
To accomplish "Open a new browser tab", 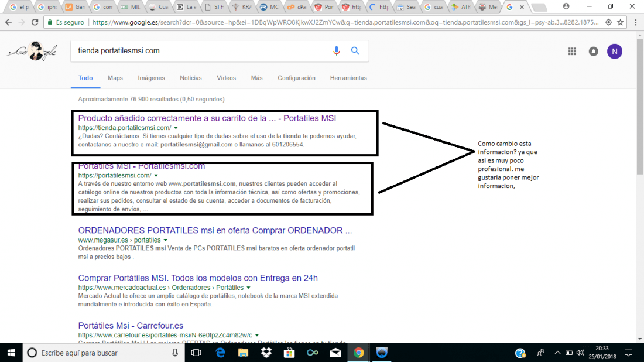I will tap(539, 7).
